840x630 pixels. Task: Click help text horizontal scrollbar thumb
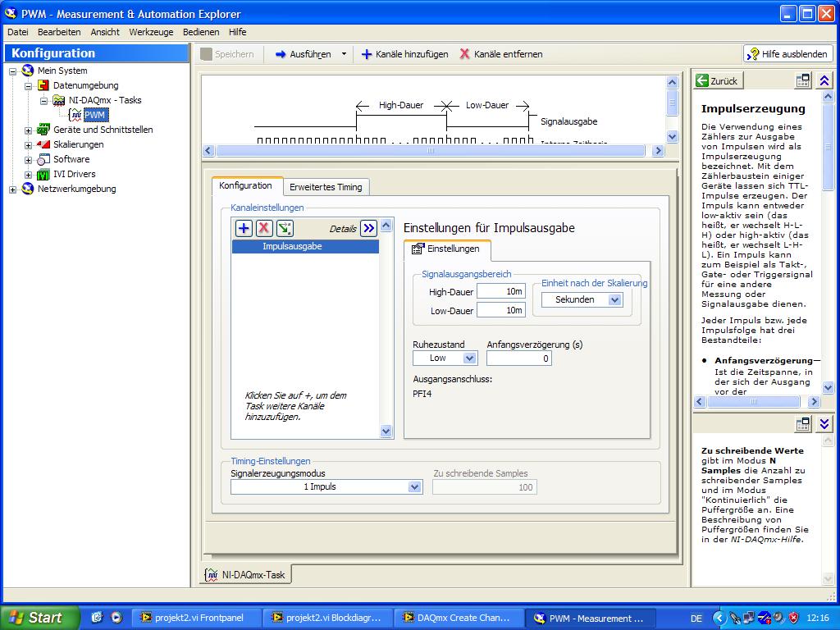(x=754, y=401)
